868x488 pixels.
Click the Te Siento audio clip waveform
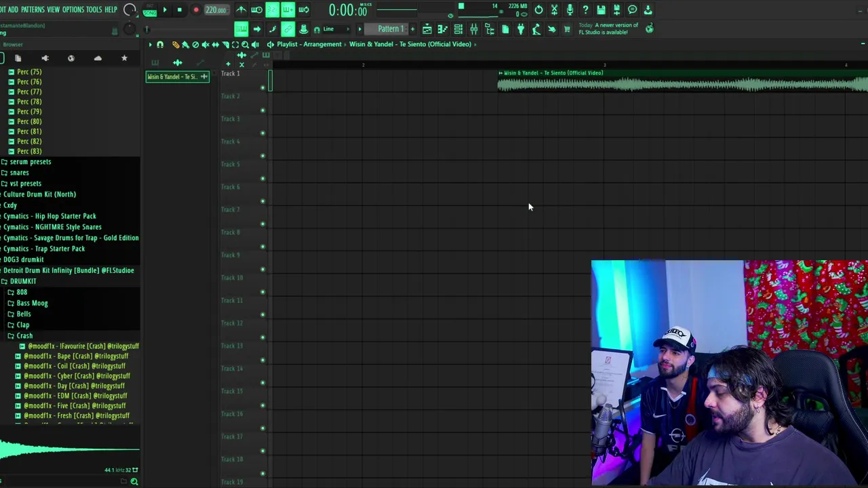(682, 85)
